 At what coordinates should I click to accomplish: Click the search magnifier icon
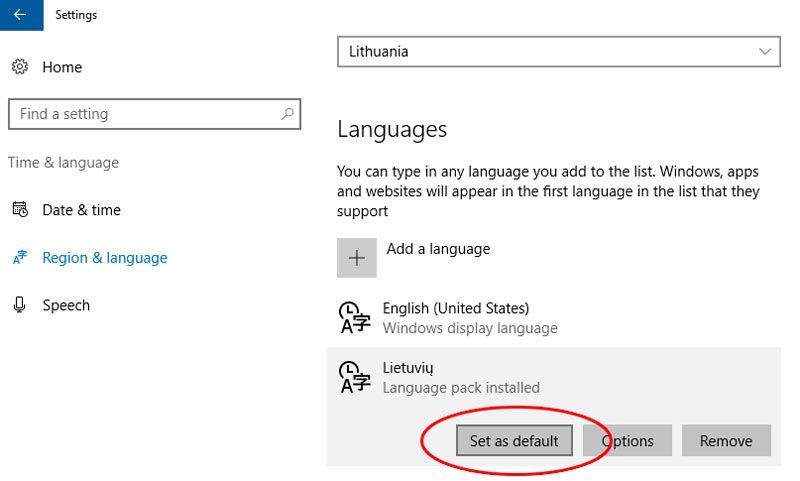pyautogui.click(x=287, y=114)
